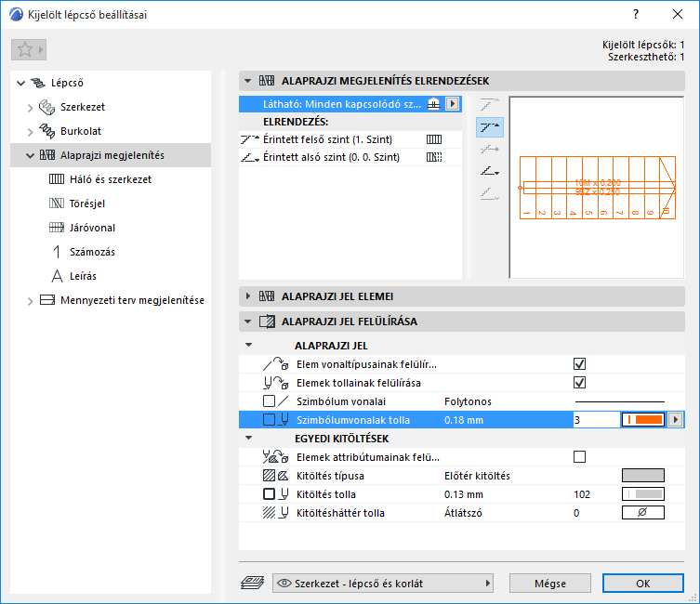The width and height of the screenshot is (700, 604).
Task: Click icon beside Elem vonaltípusainak felülír...
Action: point(275,364)
